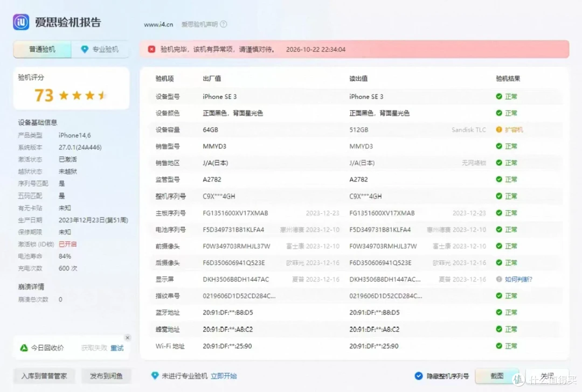Click 无网络锁 label in 销售地区 row
This screenshot has width=582, height=392.
click(474, 163)
